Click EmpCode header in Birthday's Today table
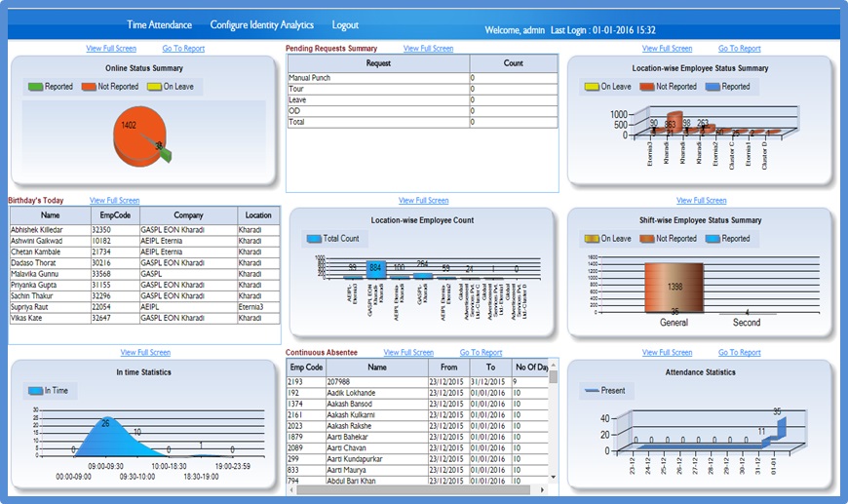 (x=115, y=215)
